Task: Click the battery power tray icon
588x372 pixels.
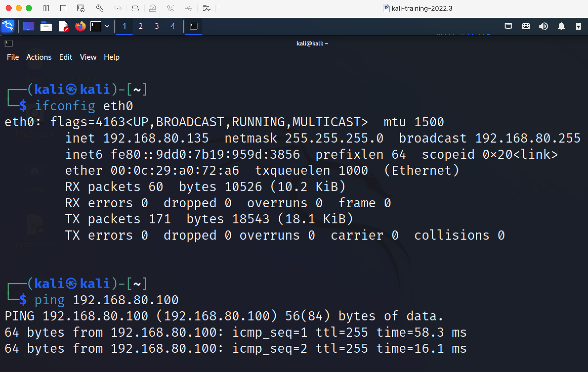Action: pyautogui.click(x=578, y=26)
